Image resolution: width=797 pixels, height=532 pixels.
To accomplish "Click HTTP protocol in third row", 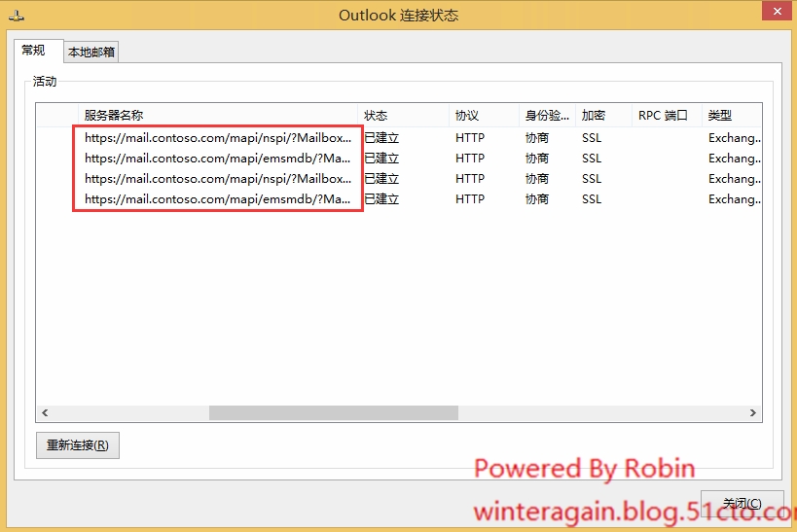I will pyautogui.click(x=470, y=178).
